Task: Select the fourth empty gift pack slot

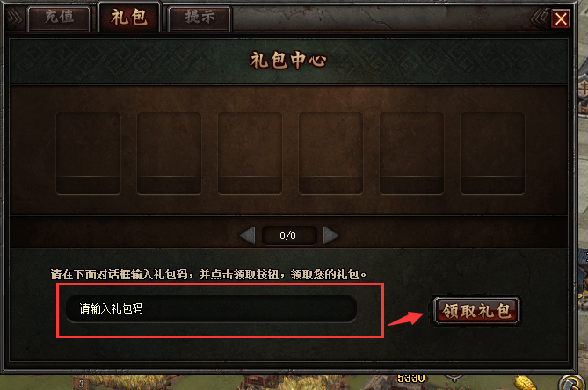Action: tap(330, 153)
